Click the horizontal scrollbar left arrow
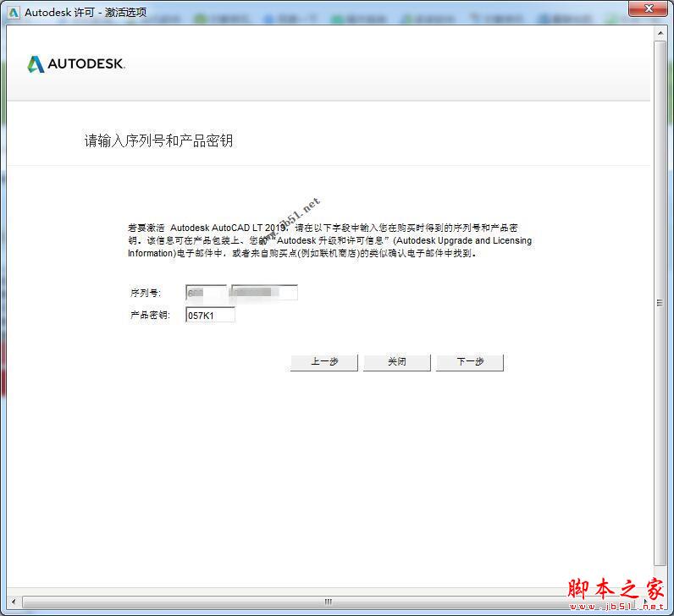Screen dimensions: 674x616 14,602
